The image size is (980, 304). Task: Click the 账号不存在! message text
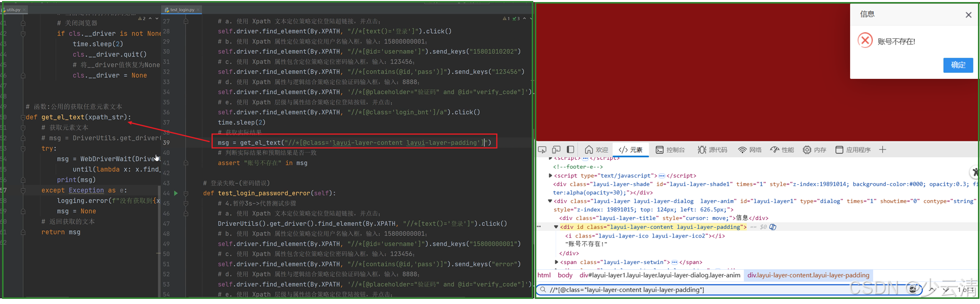(896, 41)
